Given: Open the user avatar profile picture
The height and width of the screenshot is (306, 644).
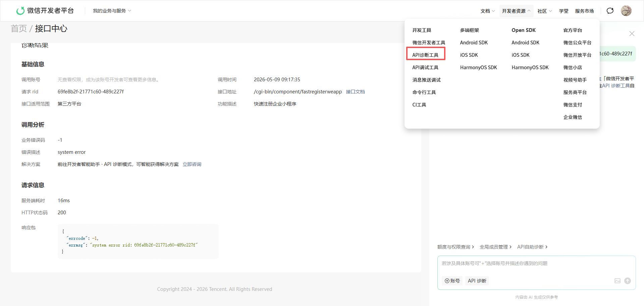Looking at the screenshot, I should click(x=626, y=11).
